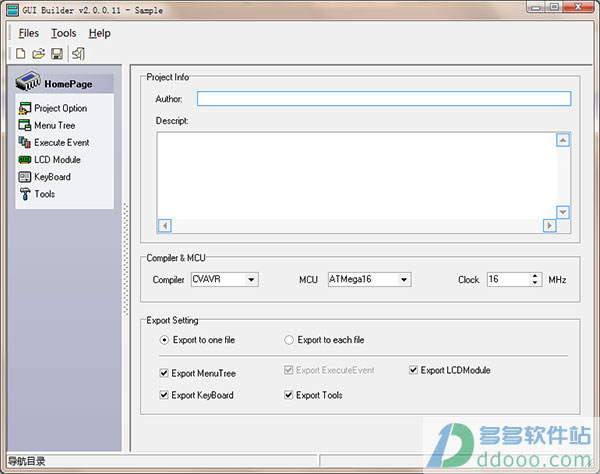Viewport: 600px width, 474px height.
Task: Click the GUI Builder title bar app icon
Action: tap(13, 10)
